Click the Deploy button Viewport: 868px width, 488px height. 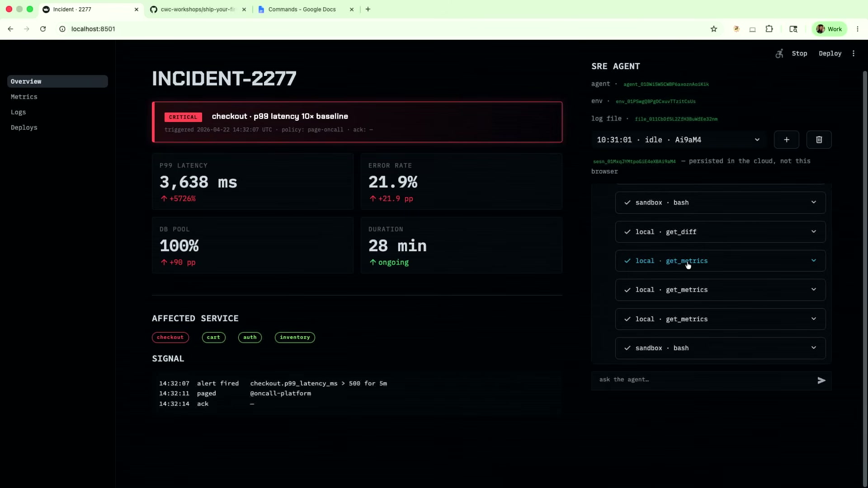point(830,53)
